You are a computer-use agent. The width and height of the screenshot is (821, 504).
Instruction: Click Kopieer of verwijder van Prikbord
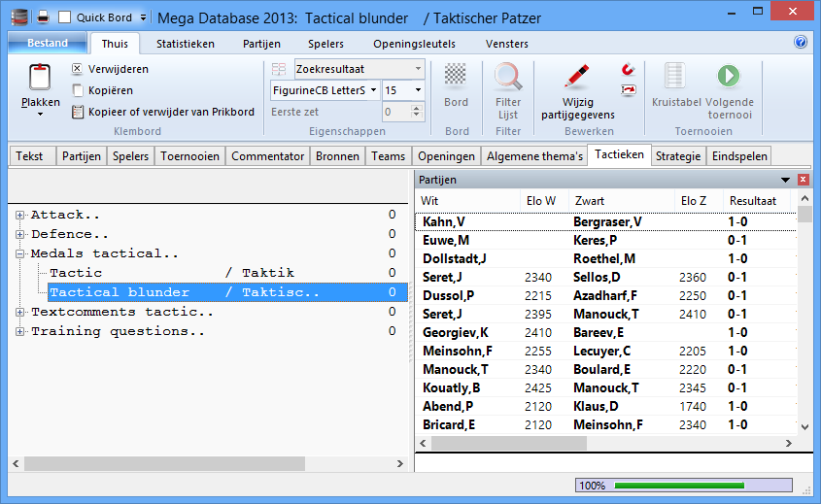pyautogui.click(x=163, y=112)
